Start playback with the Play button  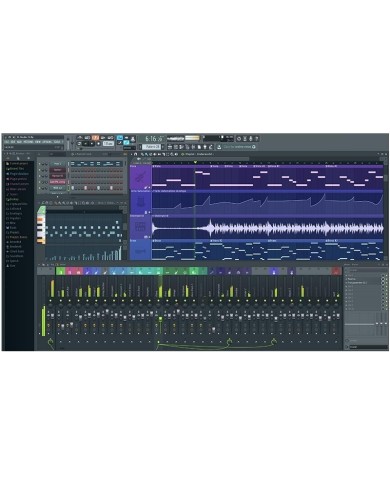85,144
